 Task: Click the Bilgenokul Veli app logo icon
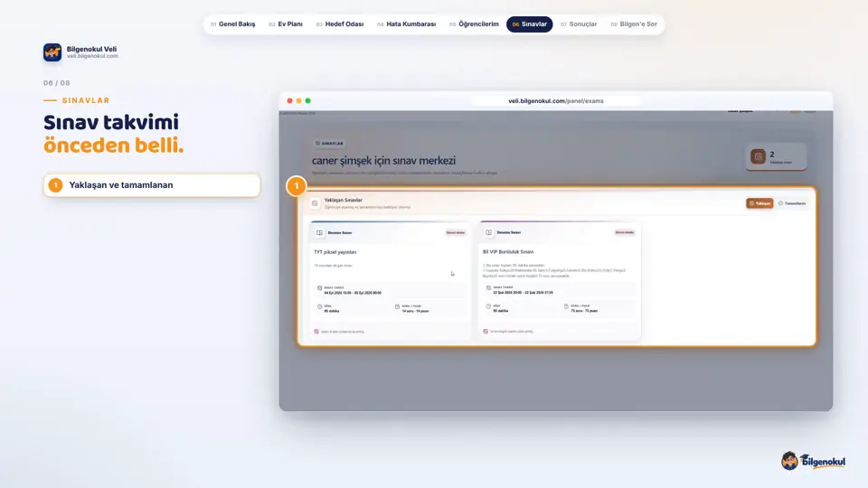pyautogui.click(x=52, y=52)
